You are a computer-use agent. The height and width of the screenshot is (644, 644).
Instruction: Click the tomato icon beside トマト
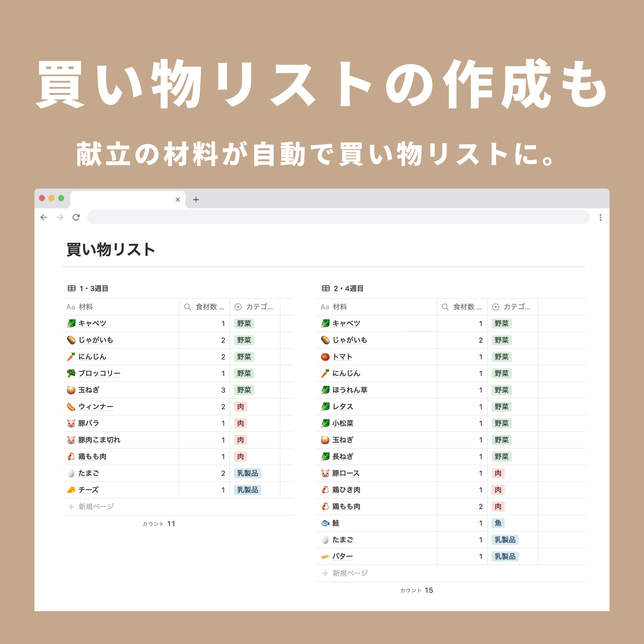click(x=325, y=357)
